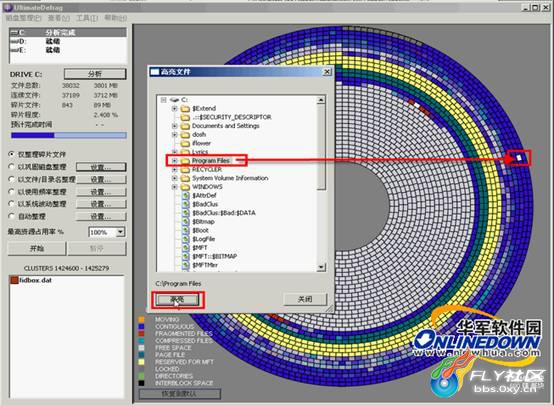This screenshot has width=554, height=405.
Task: Click the $Boot file icon
Action: (x=185, y=230)
